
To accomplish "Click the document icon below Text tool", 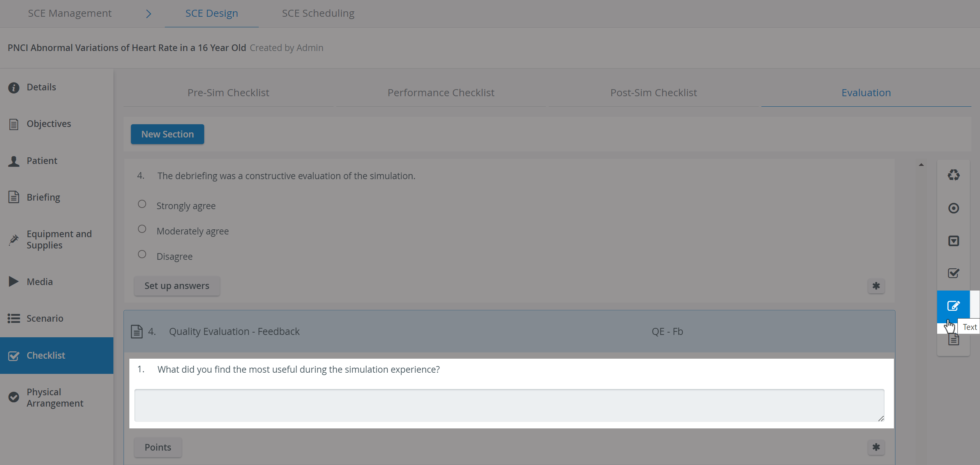I will click(x=954, y=340).
